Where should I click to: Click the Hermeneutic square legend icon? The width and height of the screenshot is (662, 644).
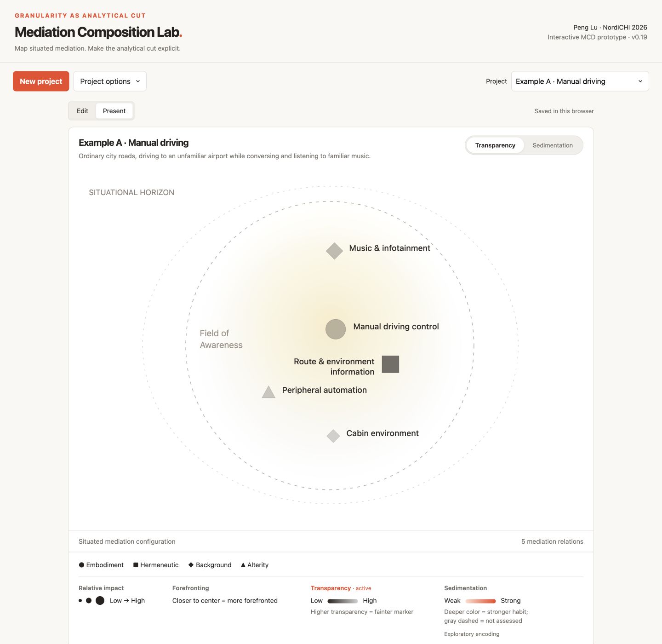pyautogui.click(x=136, y=565)
